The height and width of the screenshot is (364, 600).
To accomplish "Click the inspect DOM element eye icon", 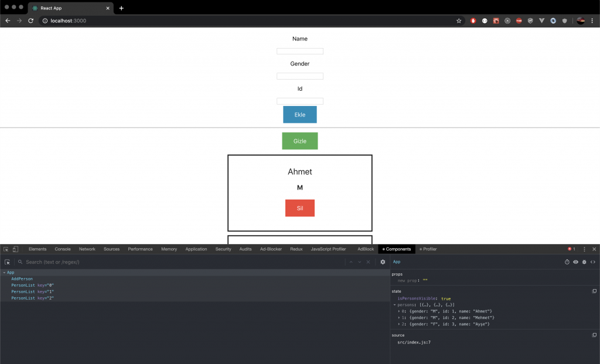I will (x=575, y=262).
